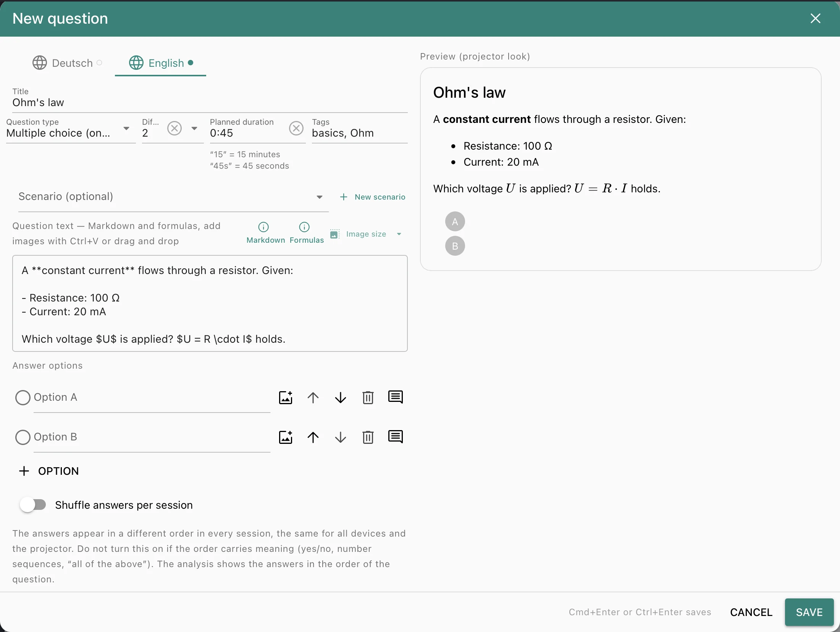Move Option B up
Viewport: 840px width, 632px height.
313,437
